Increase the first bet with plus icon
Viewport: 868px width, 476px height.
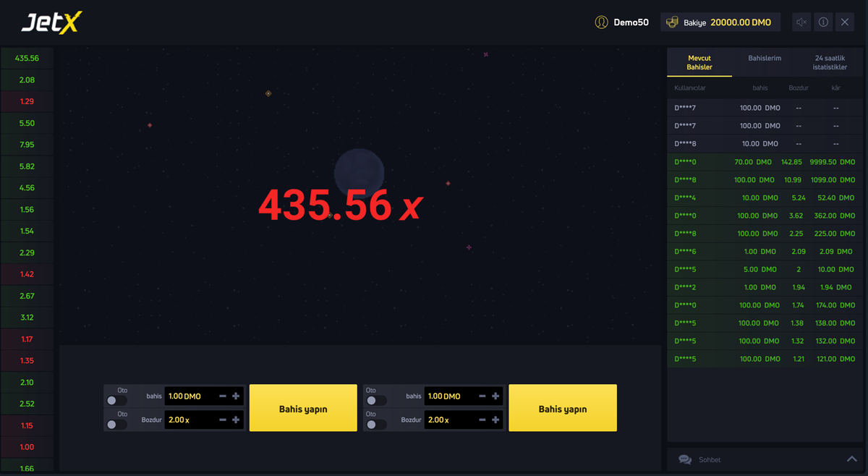coord(237,396)
